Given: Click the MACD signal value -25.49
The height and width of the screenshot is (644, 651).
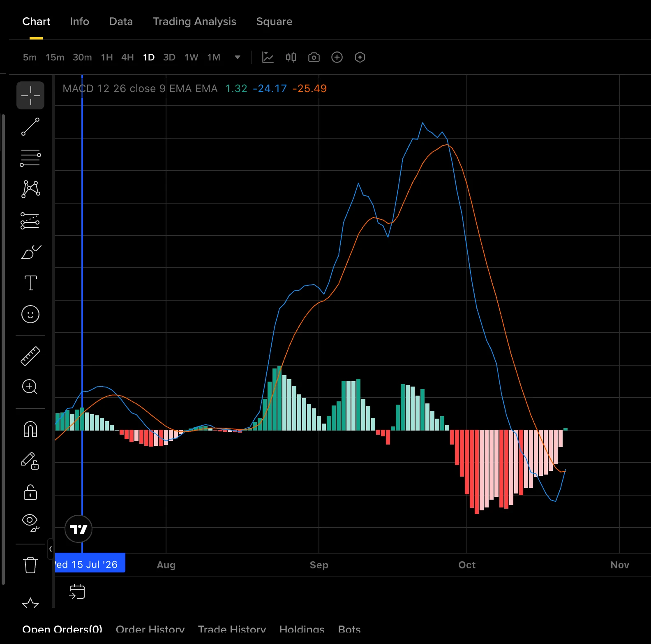Looking at the screenshot, I should click(309, 88).
